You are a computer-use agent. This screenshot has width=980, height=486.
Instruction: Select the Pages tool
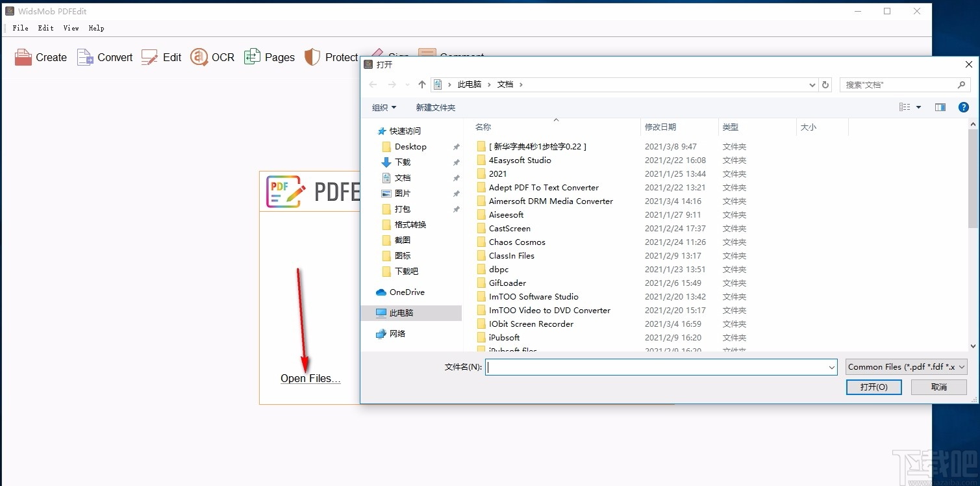click(x=269, y=57)
